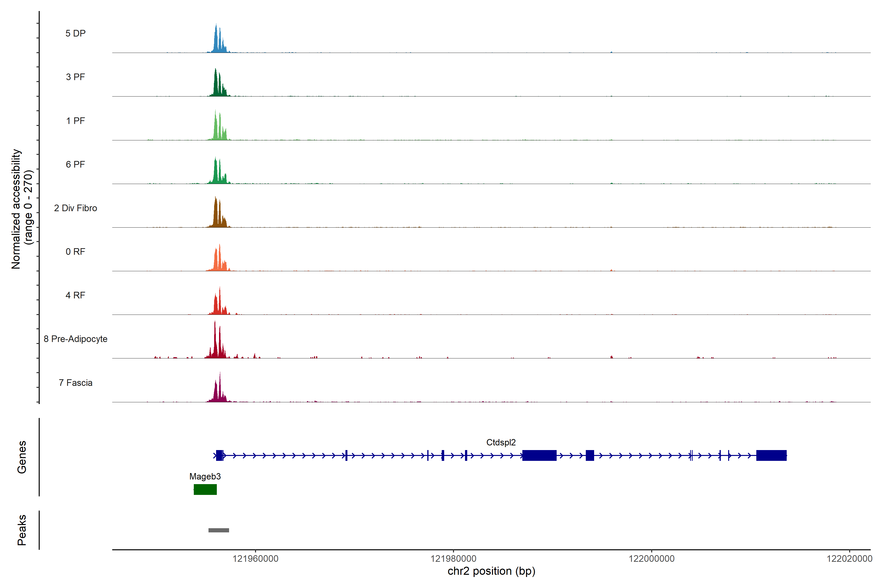The height and width of the screenshot is (588, 882).
Task: Click the Mageb3 gene name label
Action: click(x=205, y=476)
